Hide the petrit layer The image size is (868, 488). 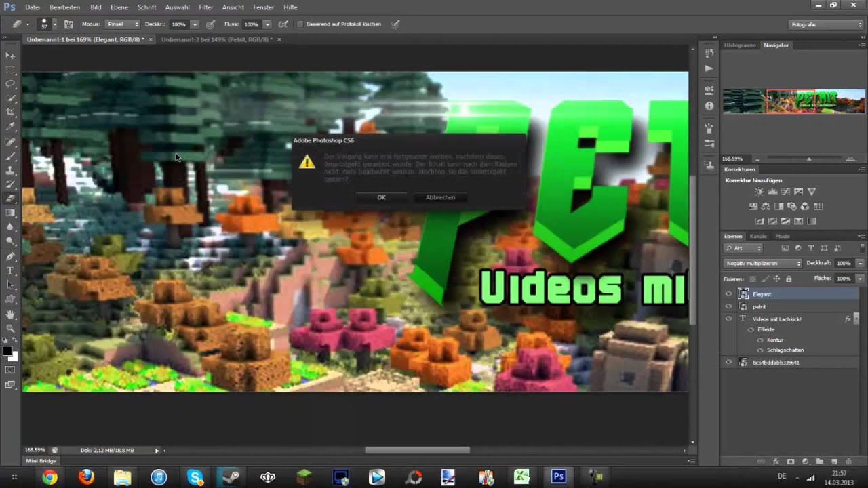click(x=729, y=306)
